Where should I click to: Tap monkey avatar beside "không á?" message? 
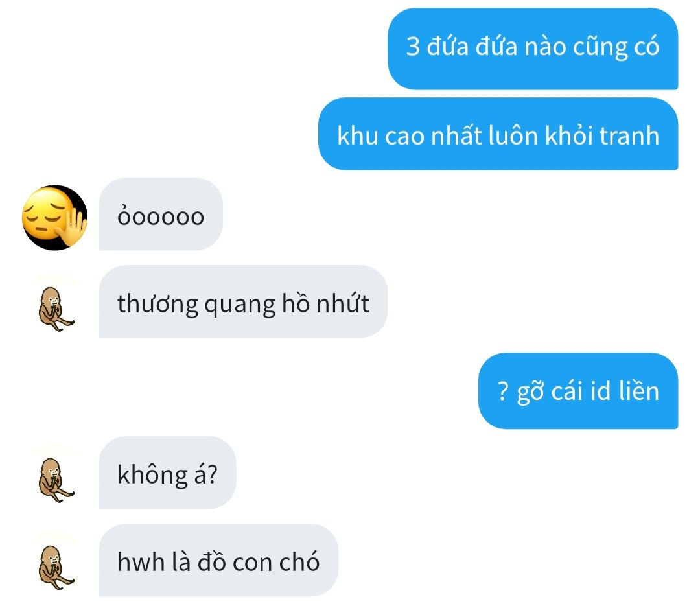point(55,480)
